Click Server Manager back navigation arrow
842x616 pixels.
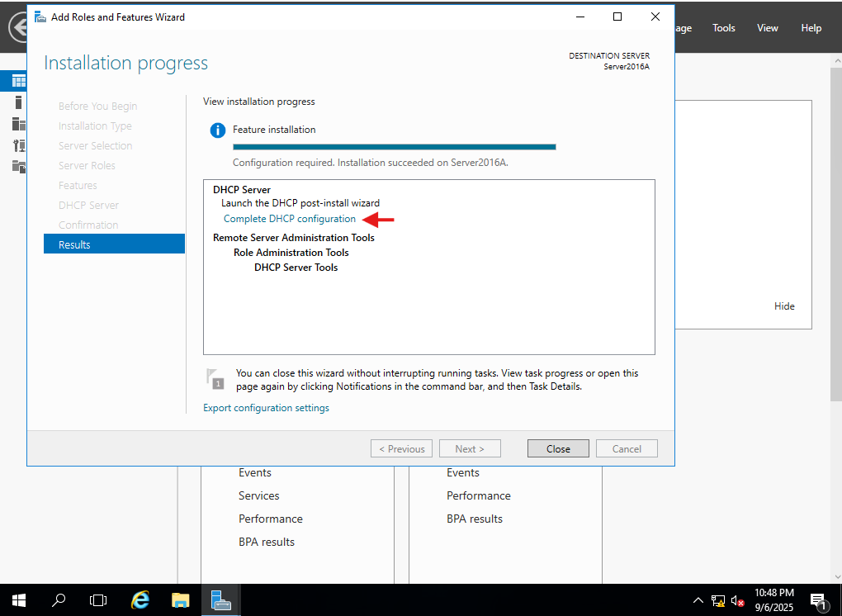point(17,28)
